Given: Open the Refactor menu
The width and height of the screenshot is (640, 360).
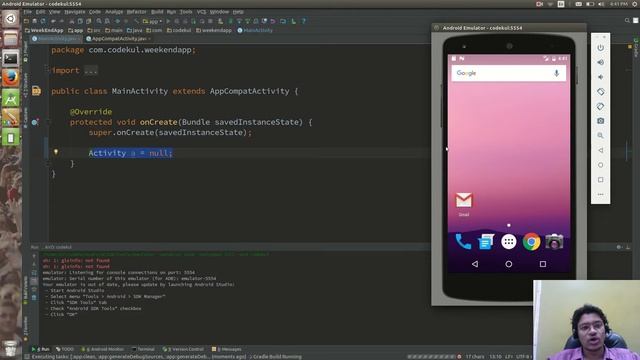Looking at the screenshot, I should [136, 12].
